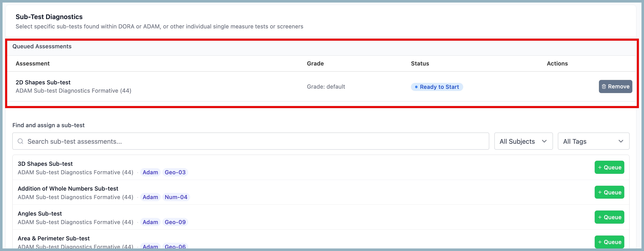Click plus icon to queue Angles sub-test
This screenshot has width=644, height=251.
600,217
